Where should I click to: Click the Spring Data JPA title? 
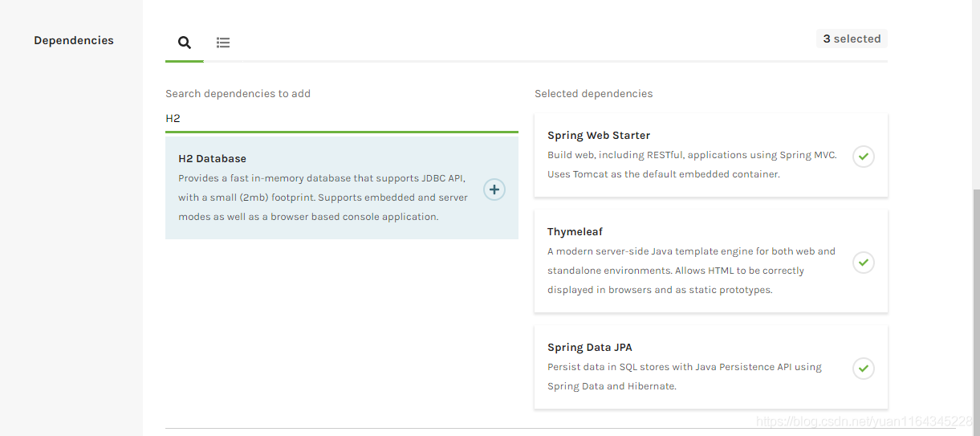pos(590,347)
